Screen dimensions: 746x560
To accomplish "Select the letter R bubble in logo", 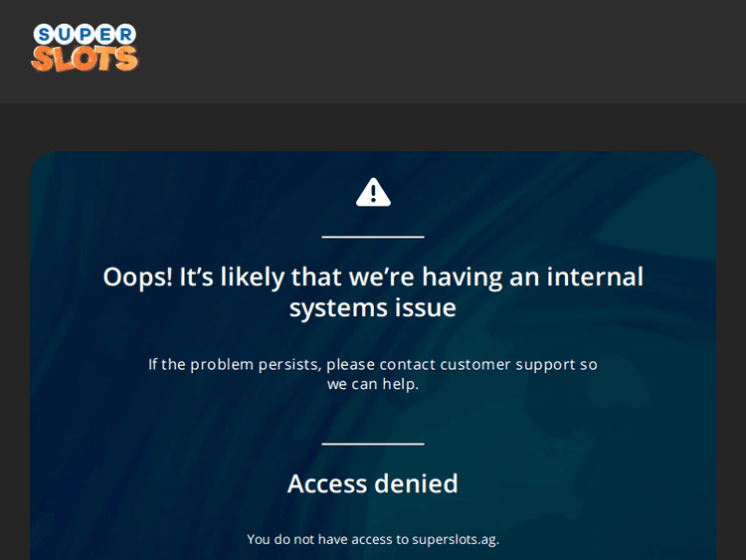I will [126, 34].
